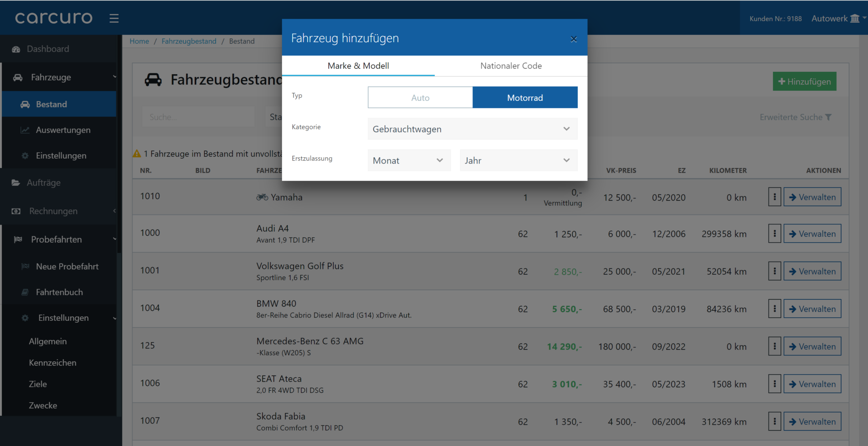The image size is (868, 446).
Task: Click the Suche search field
Action: (x=198, y=117)
